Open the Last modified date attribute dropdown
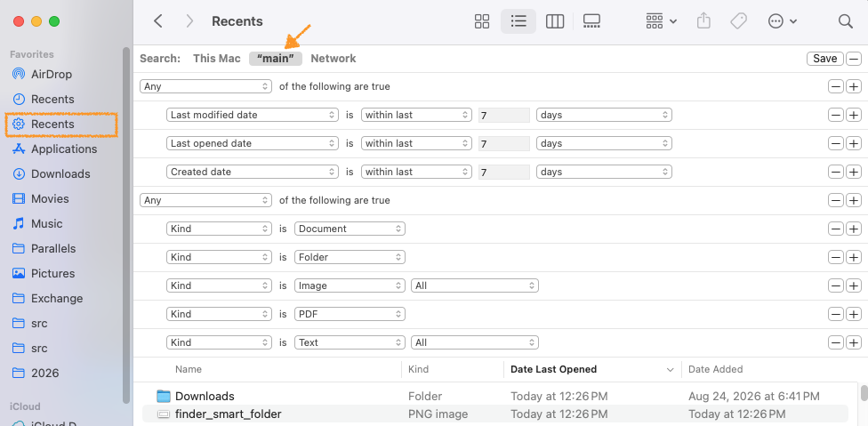 (253, 115)
